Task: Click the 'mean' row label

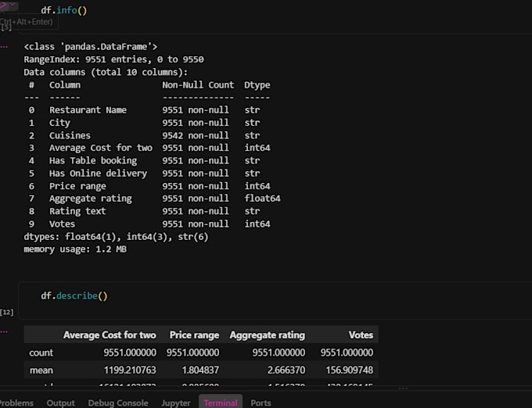Action: pos(41,370)
